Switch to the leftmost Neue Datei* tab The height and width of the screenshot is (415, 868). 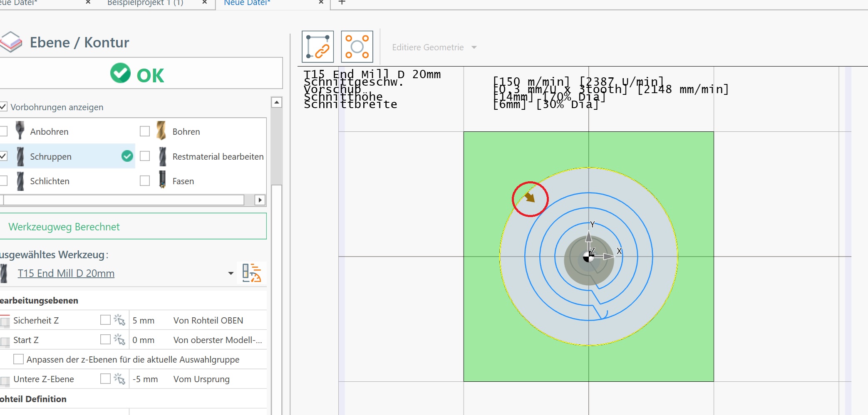19,3
